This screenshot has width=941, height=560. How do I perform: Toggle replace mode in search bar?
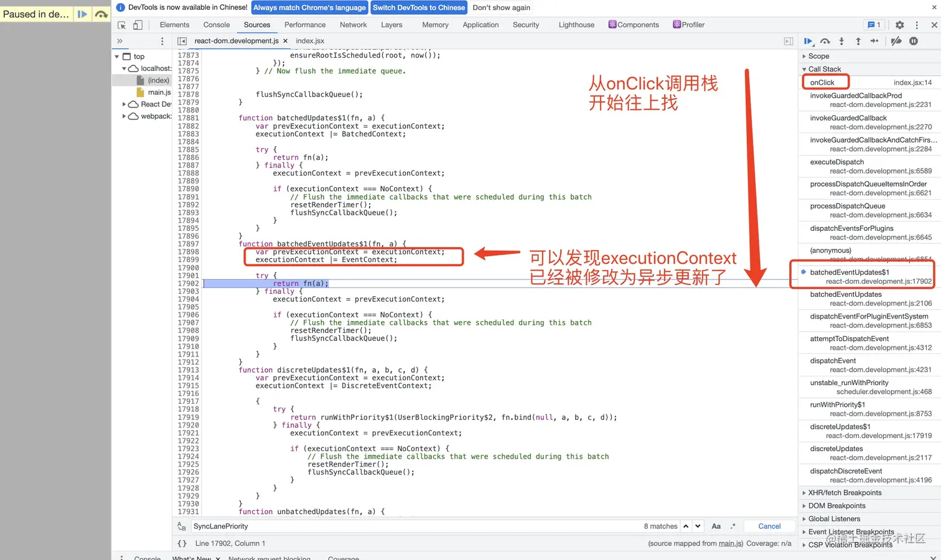coord(182,526)
